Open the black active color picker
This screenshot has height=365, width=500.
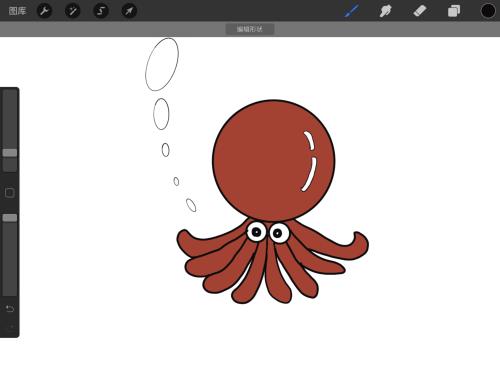pyautogui.click(x=488, y=11)
